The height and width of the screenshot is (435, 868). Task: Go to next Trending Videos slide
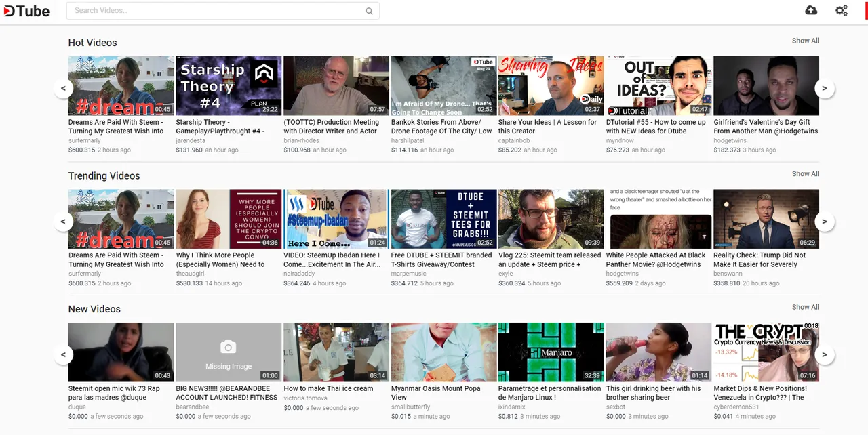(x=825, y=221)
